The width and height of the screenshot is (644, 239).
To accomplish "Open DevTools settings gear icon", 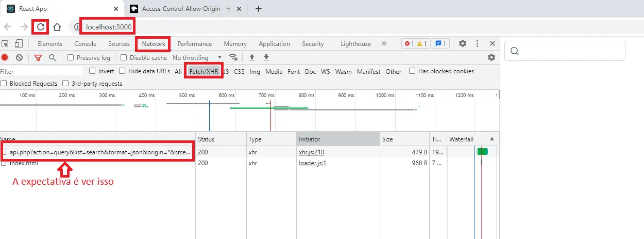I will click(463, 44).
